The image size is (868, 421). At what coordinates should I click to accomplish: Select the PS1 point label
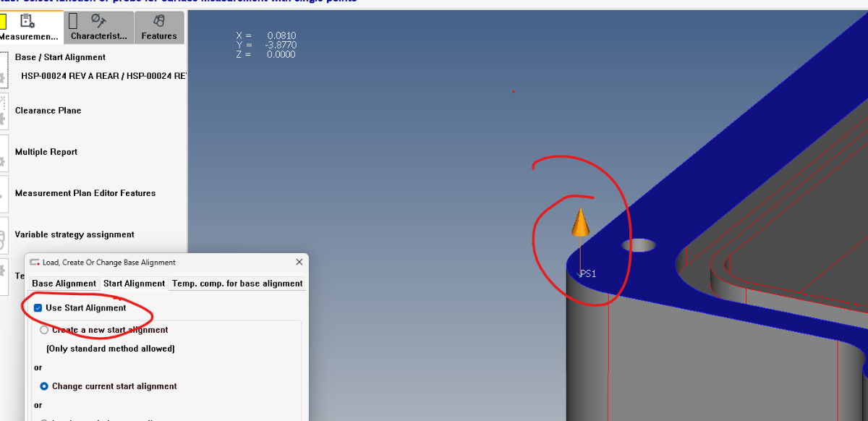[x=587, y=274]
